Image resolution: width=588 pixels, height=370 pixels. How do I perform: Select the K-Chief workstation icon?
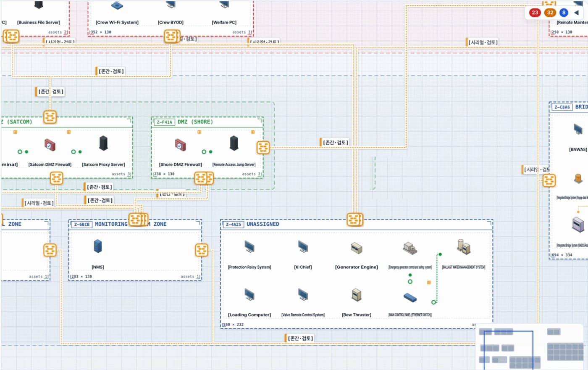[x=303, y=246]
